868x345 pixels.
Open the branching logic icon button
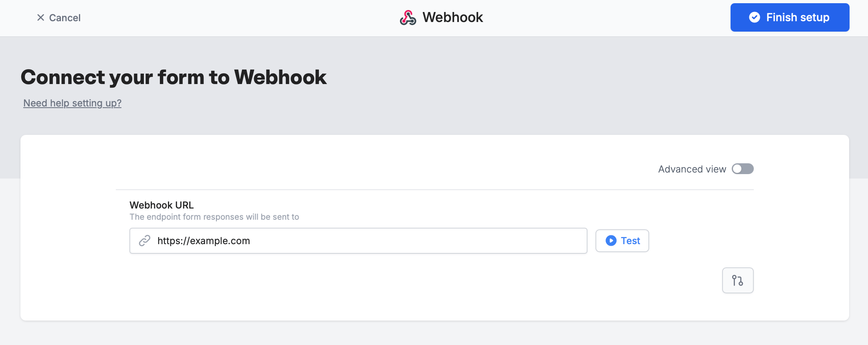click(x=738, y=280)
